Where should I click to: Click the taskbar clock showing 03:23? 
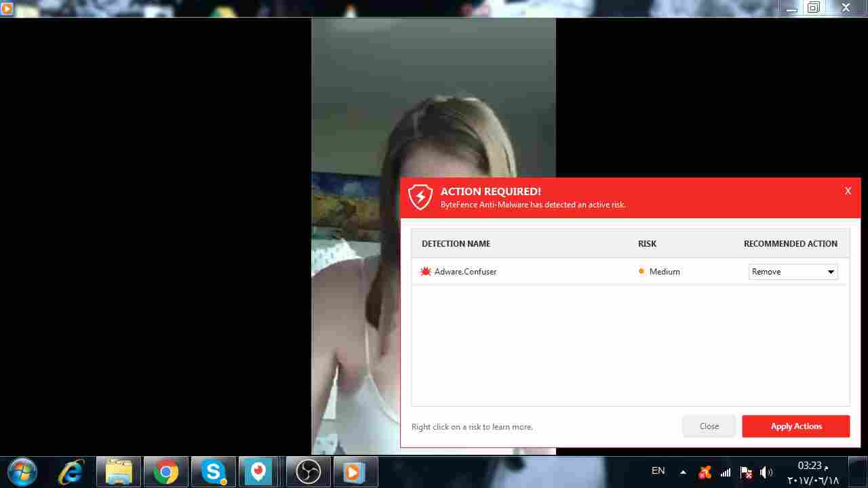pos(812,472)
